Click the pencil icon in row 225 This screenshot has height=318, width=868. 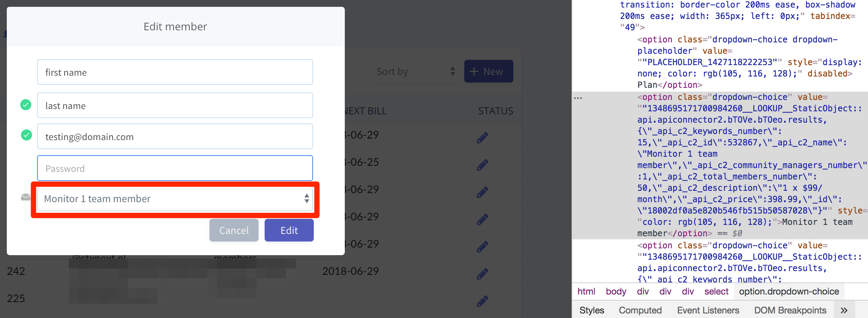482,301
